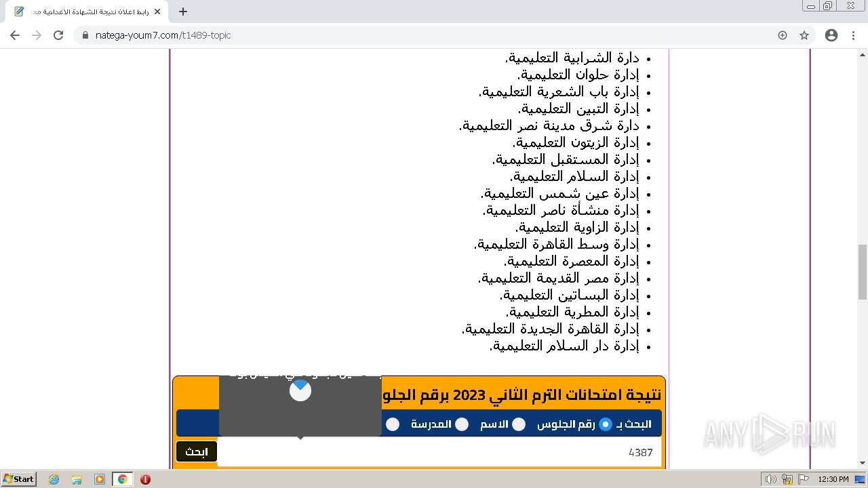The height and width of the screenshot is (488, 868).
Task: Select the الاسم radio option
Action: [x=519, y=424]
